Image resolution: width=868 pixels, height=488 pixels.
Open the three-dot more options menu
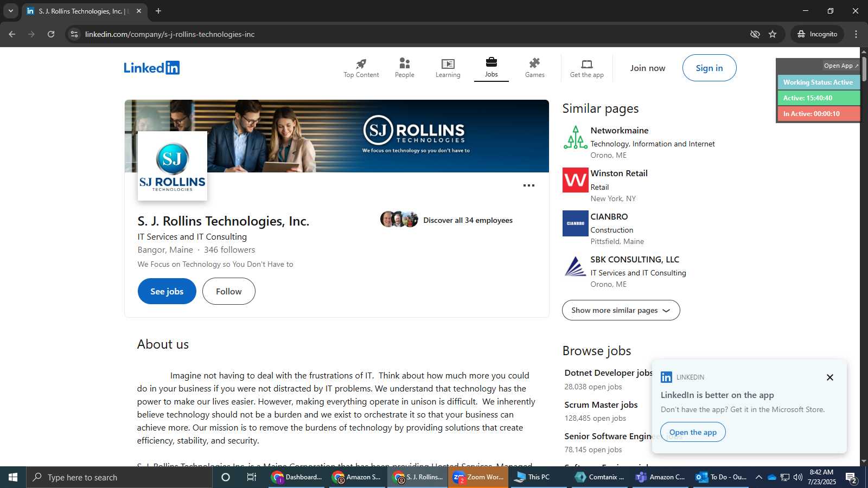529,185
